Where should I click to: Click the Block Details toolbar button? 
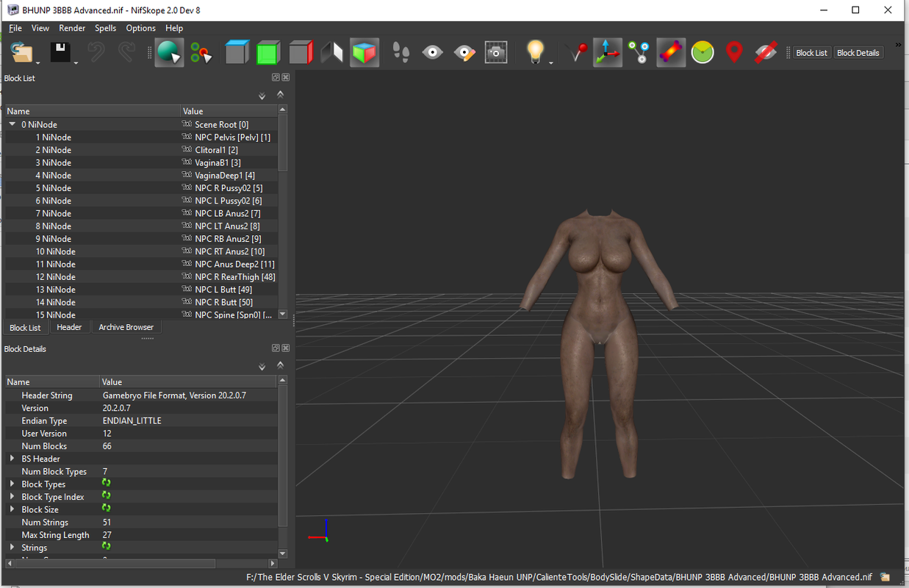click(858, 53)
